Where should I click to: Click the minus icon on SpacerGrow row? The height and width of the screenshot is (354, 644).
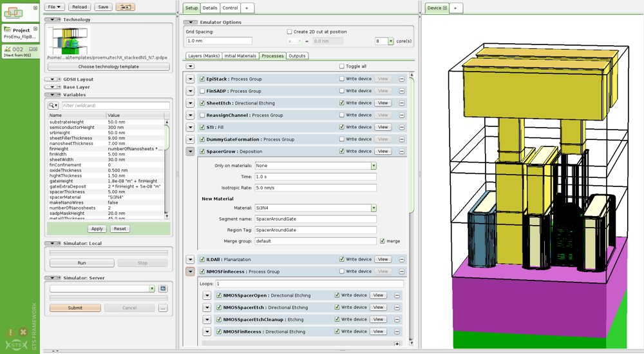[401, 152]
